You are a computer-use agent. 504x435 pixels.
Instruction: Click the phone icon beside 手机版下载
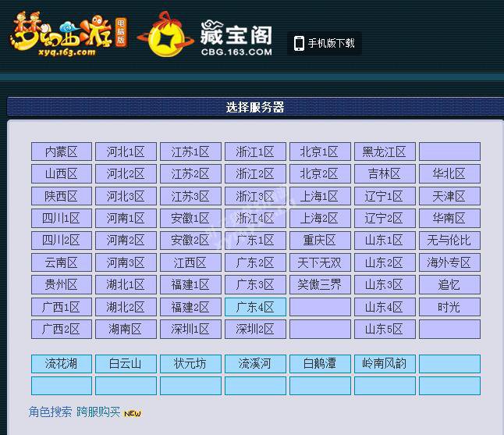pyautogui.click(x=299, y=44)
